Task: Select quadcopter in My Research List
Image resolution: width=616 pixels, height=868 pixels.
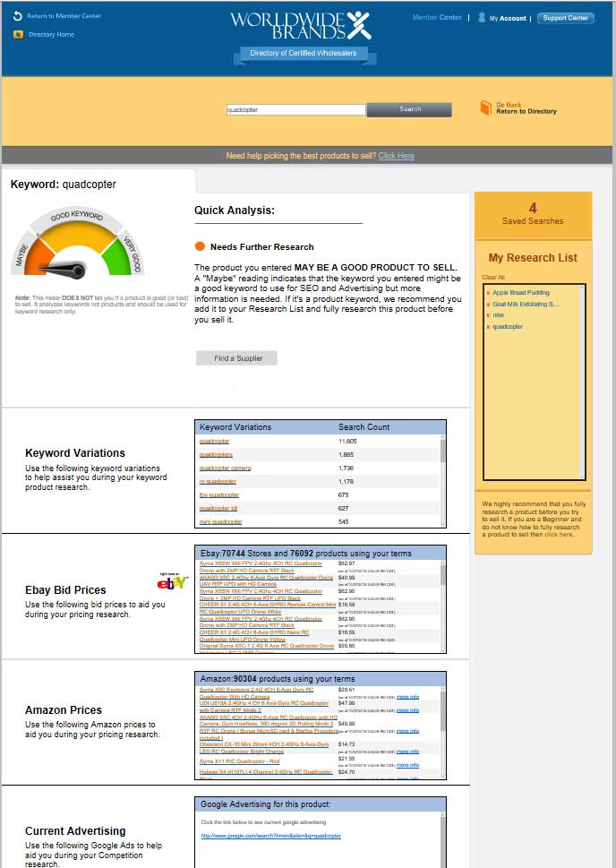Action: [508, 327]
